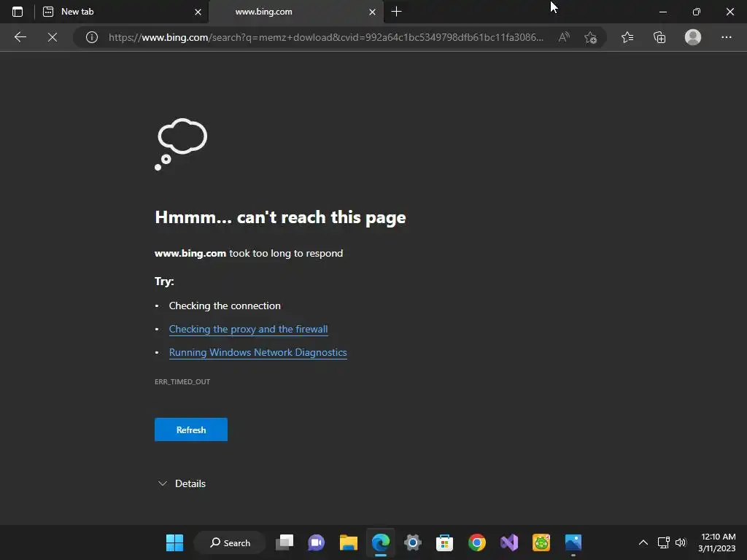The height and width of the screenshot is (560, 747).
Task: Activate Read aloud icon
Action: click(x=564, y=37)
